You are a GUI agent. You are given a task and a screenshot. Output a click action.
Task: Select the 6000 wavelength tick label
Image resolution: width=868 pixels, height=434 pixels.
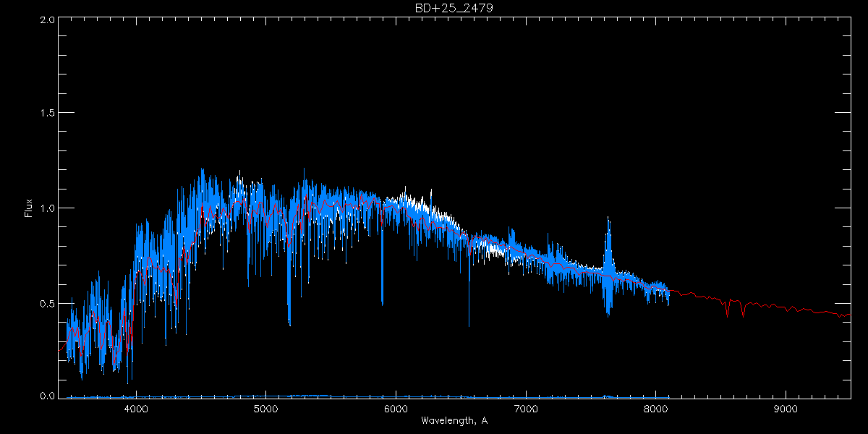pyautogui.click(x=396, y=408)
